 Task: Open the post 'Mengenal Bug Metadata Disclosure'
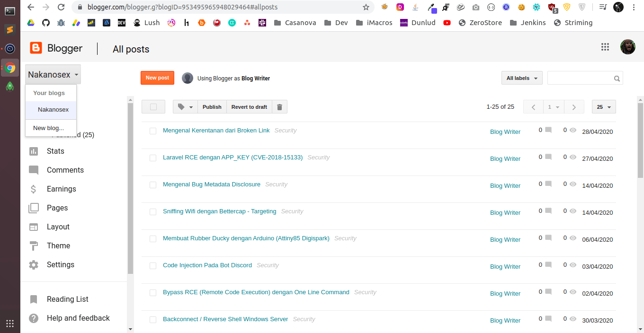(210, 184)
